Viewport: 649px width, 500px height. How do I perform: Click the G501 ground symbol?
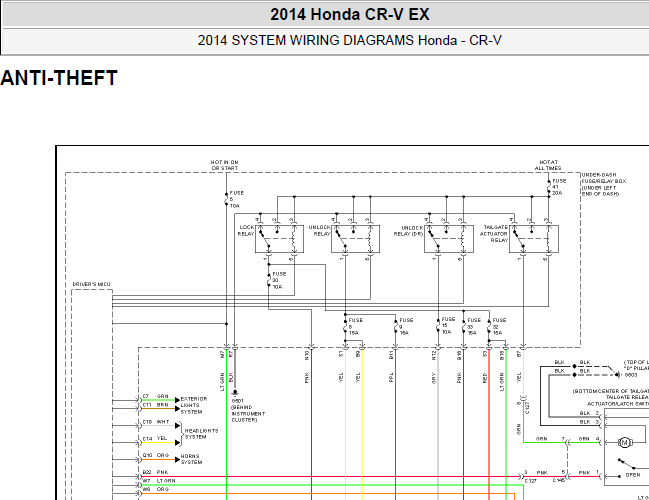(x=235, y=392)
